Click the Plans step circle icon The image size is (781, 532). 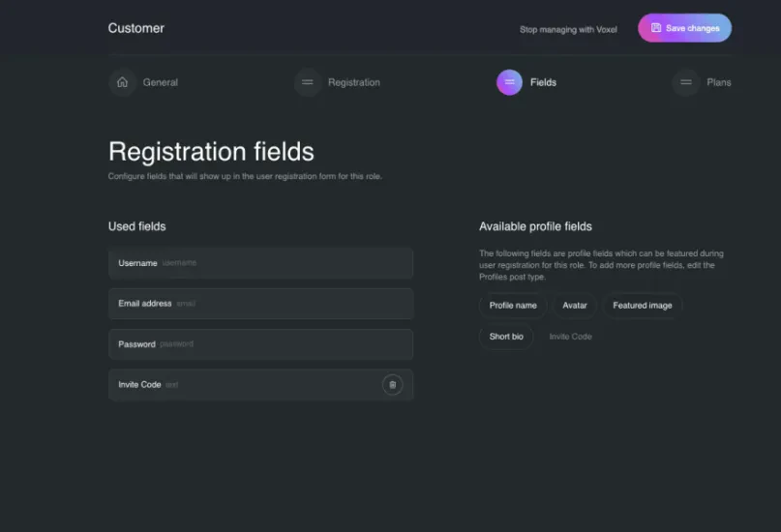coord(686,82)
